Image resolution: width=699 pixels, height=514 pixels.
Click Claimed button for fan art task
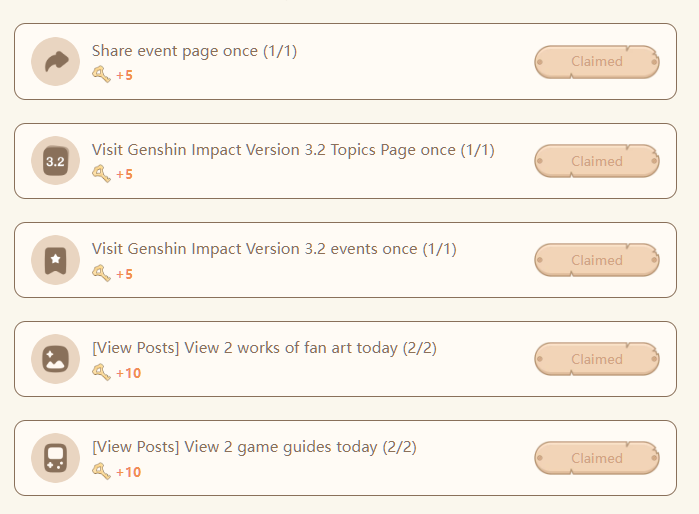point(597,359)
